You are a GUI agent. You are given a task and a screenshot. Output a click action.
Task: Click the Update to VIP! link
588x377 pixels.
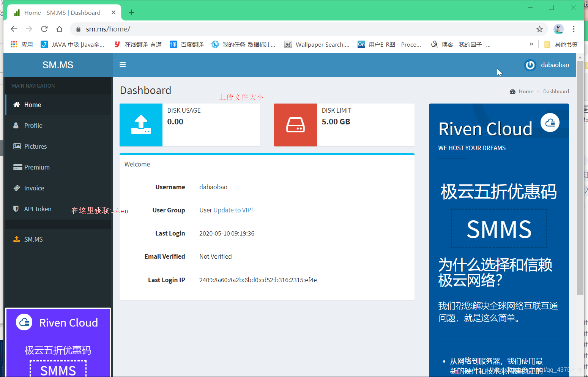233,210
